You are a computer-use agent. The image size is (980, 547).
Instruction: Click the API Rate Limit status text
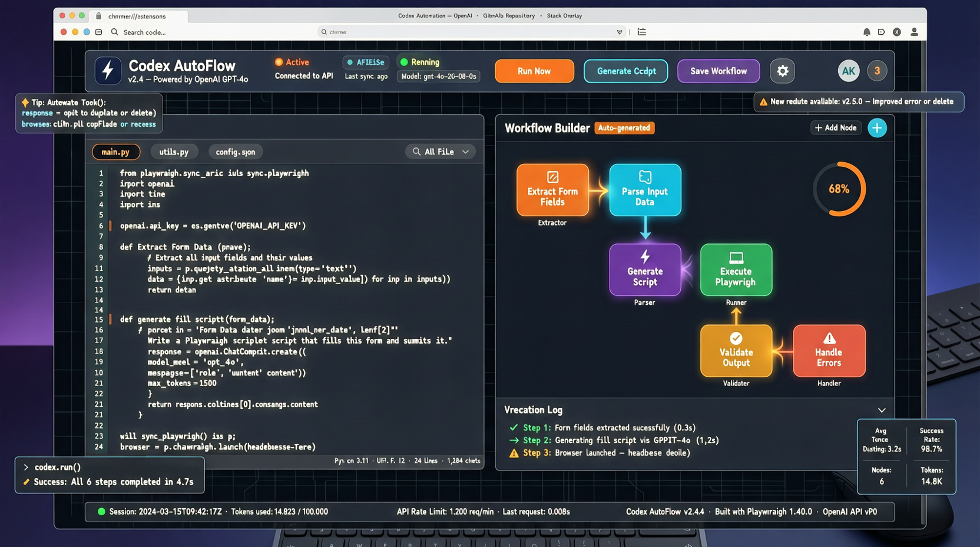coord(445,512)
